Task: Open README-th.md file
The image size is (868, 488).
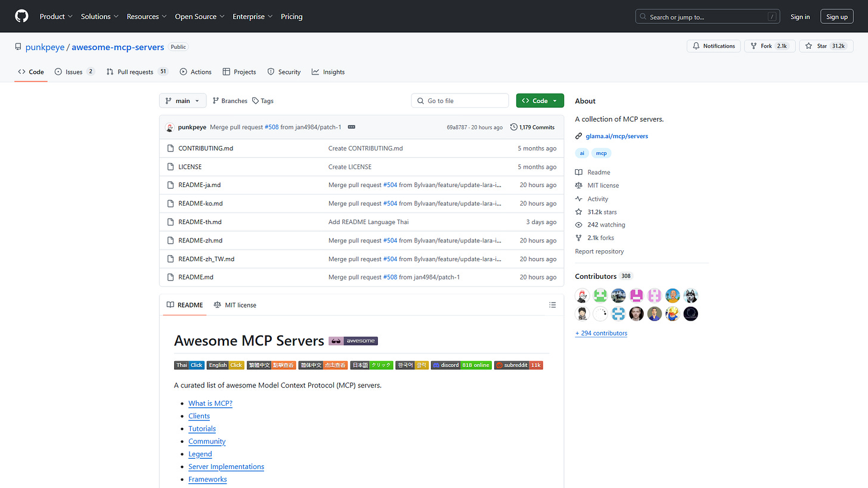Action: pos(200,222)
